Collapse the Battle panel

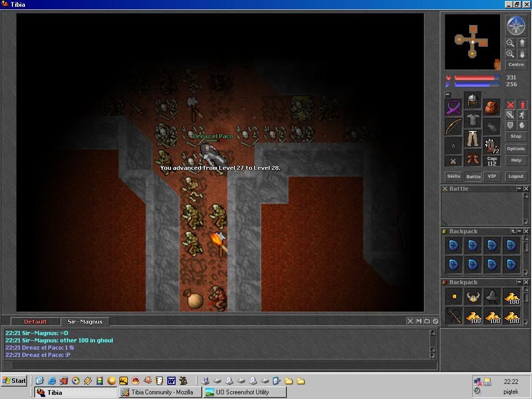[519, 188]
